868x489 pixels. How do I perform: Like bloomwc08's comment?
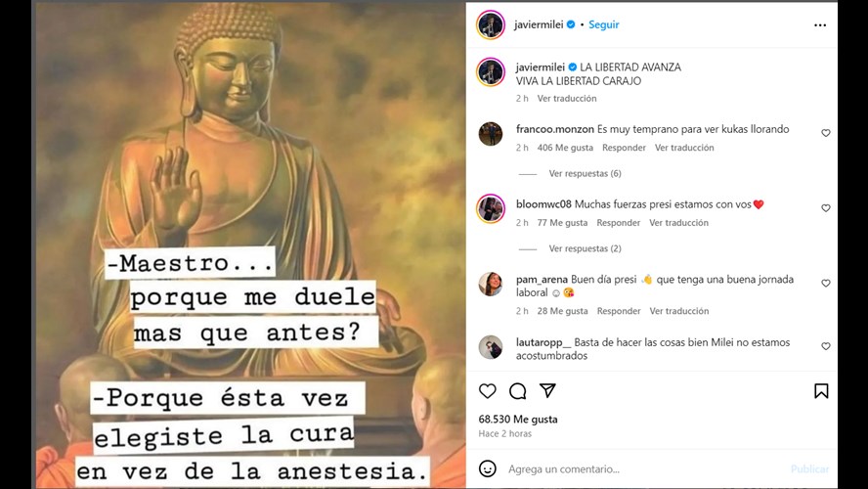(825, 208)
